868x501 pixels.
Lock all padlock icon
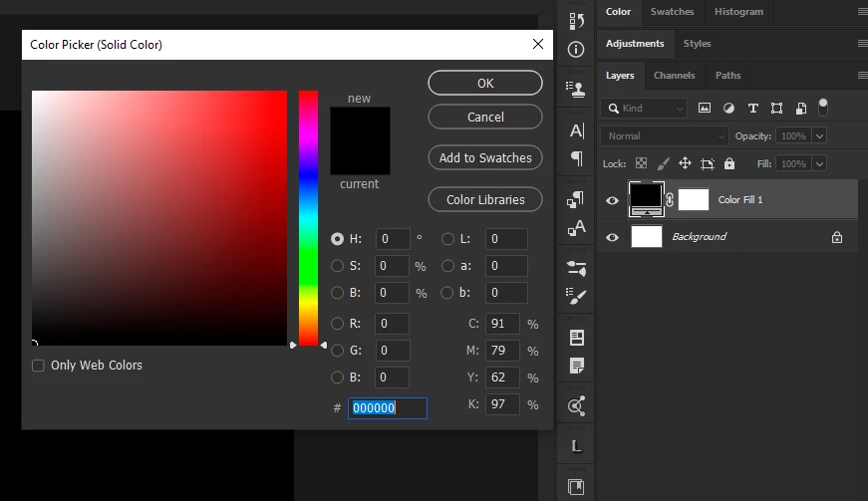[729, 163]
